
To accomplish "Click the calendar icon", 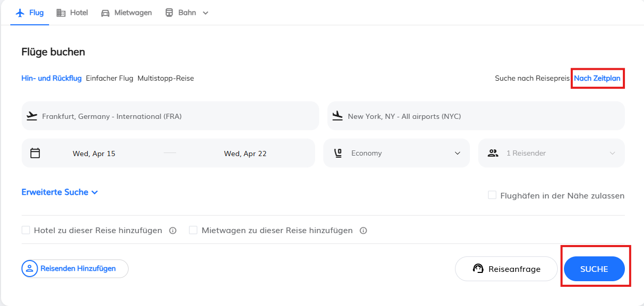I will click(x=35, y=153).
